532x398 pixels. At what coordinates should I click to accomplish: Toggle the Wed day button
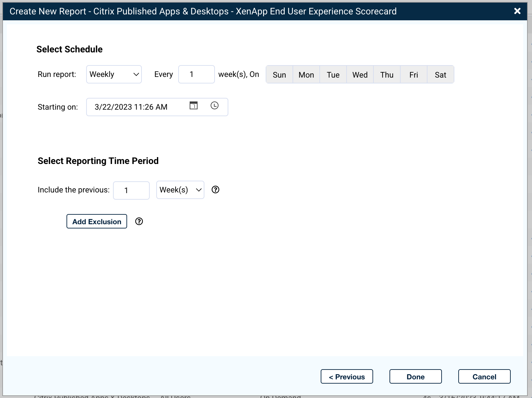360,75
